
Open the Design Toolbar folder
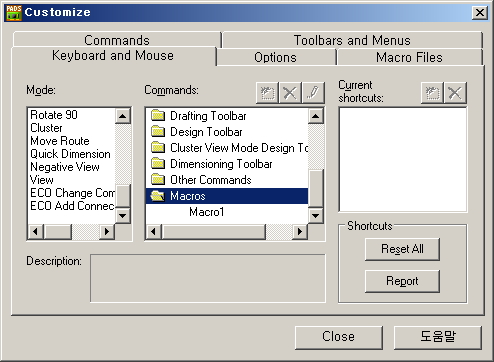tap(197, 132)
